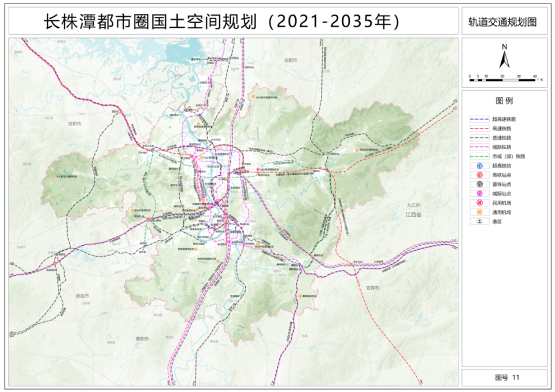Click the 江西省 label on the map
Viewport: 555px width, 392px height.
click(413, 215)
